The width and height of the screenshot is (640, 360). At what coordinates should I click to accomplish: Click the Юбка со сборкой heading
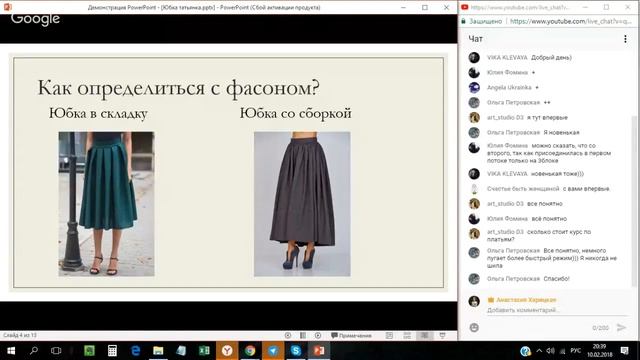click(296, 113)
